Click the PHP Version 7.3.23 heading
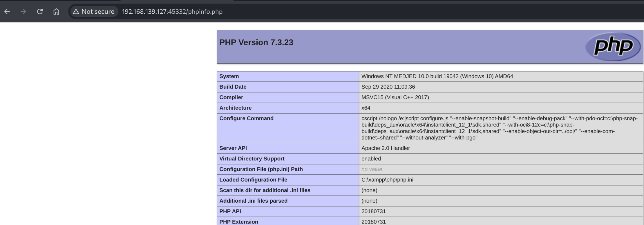The height and width of the screenshot is (225, 644). click(x=256, y=42)
